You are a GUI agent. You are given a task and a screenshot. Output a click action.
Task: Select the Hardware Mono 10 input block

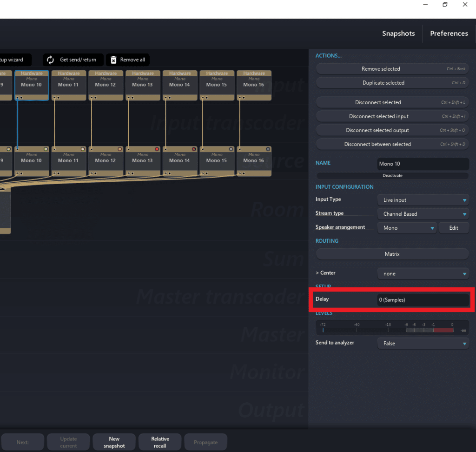(32, 85)
